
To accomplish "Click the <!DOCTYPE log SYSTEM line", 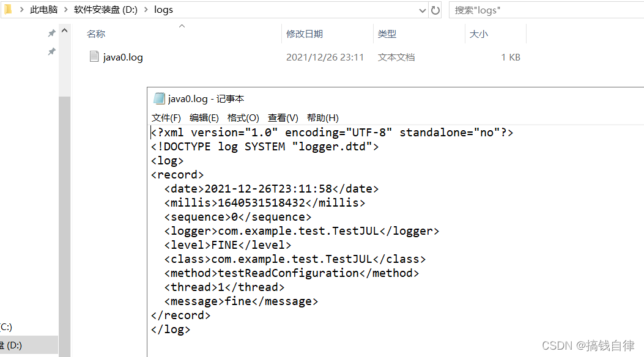I will (x=264, y=147).
